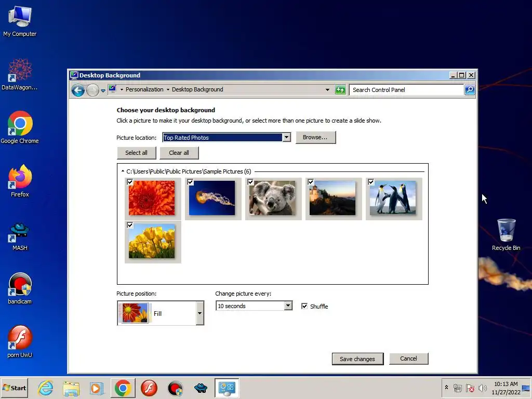Viewport: 532px width, 399px height.
Task: Switch to Chrome in the taskbar
Action: [123, 388]
